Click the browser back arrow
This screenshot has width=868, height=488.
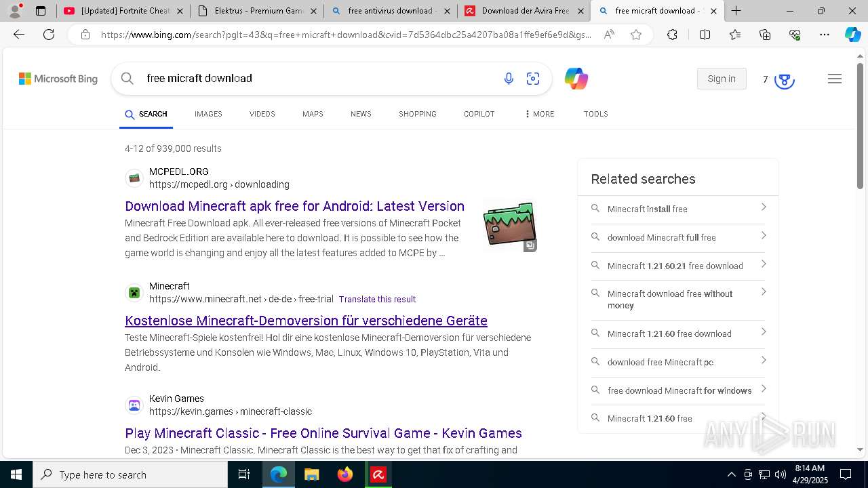click(x=19, y=35)
